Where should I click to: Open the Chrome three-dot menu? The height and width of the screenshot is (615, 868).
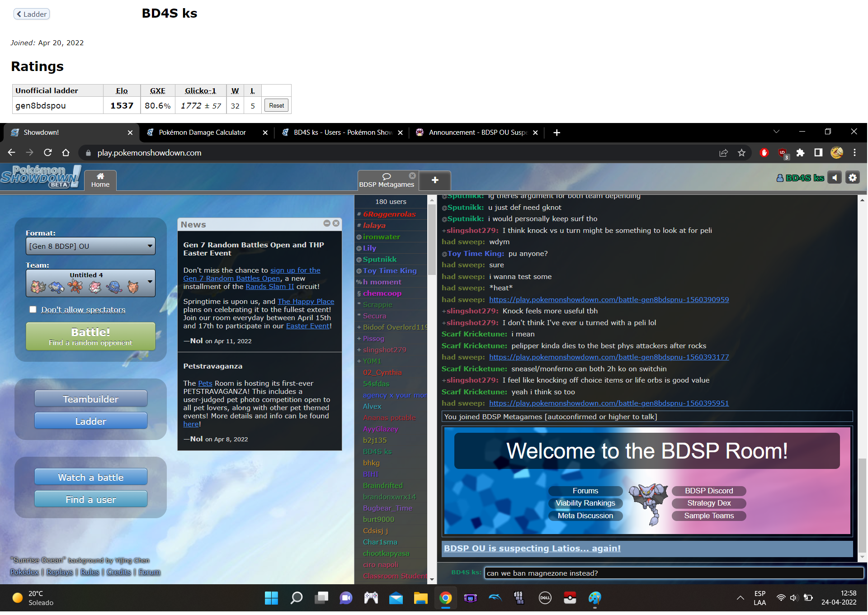click(x=854, y=153)
